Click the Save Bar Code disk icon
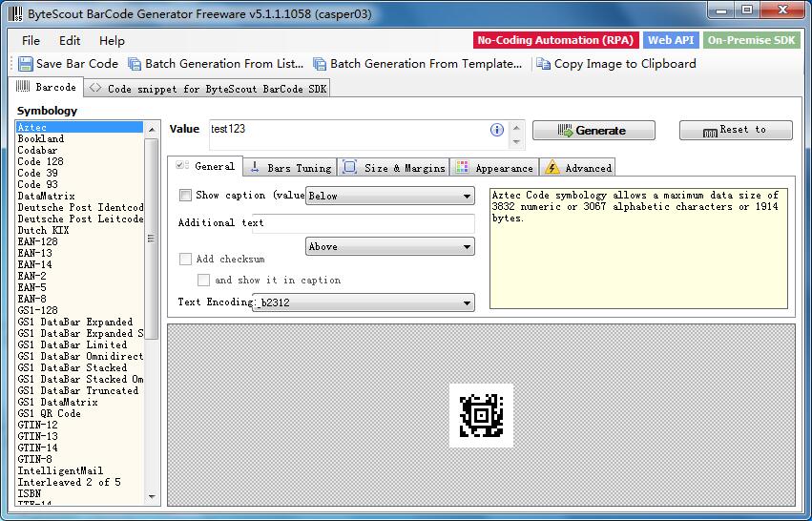The height and width of the screenshot is (521, 812). (x=26, y=64)
